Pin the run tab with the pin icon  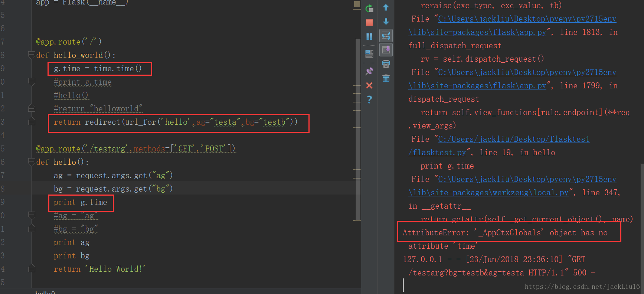[369, 71]
